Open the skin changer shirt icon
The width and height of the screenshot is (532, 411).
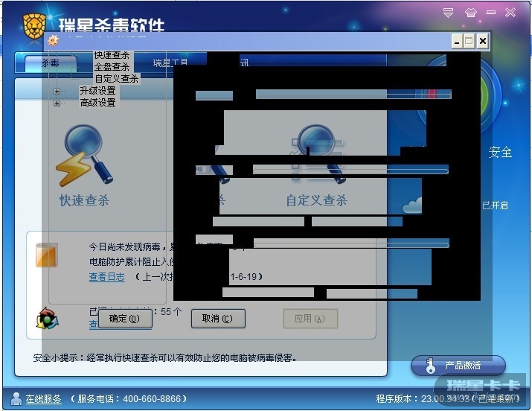pos(470,13)
